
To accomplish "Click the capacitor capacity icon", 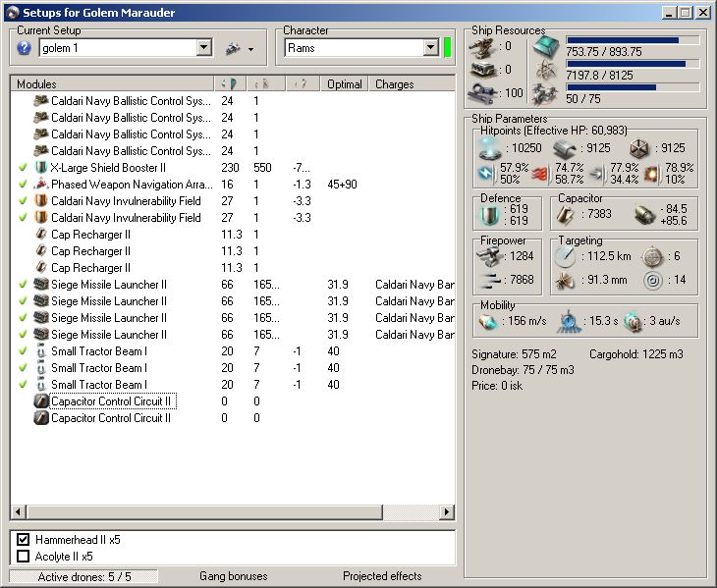I will pyautogui.click(x=566, y=215).
